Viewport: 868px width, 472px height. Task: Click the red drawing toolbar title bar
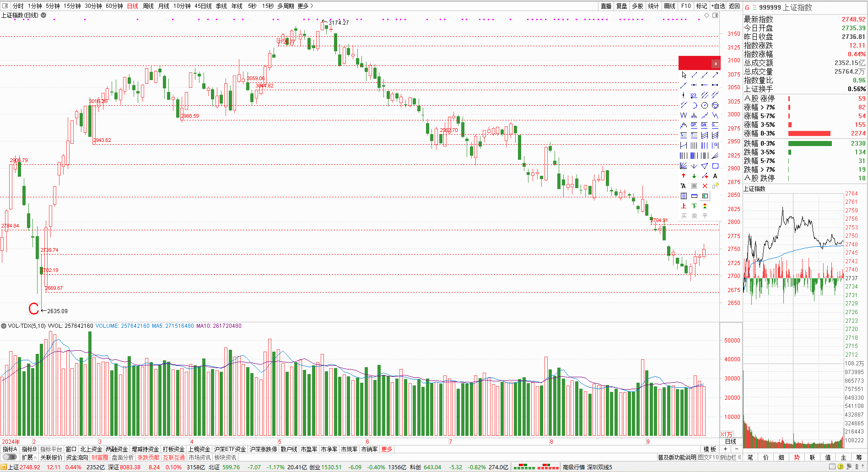click(x=695, y=63)
